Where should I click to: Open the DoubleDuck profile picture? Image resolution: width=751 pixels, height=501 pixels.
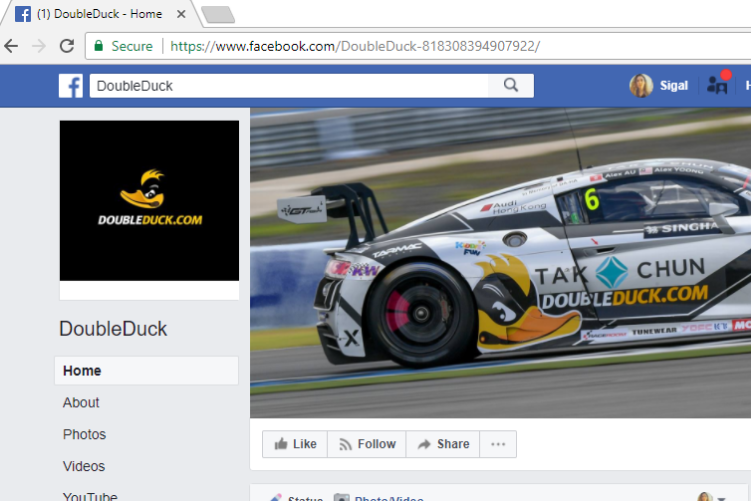[x=149, y=201]
